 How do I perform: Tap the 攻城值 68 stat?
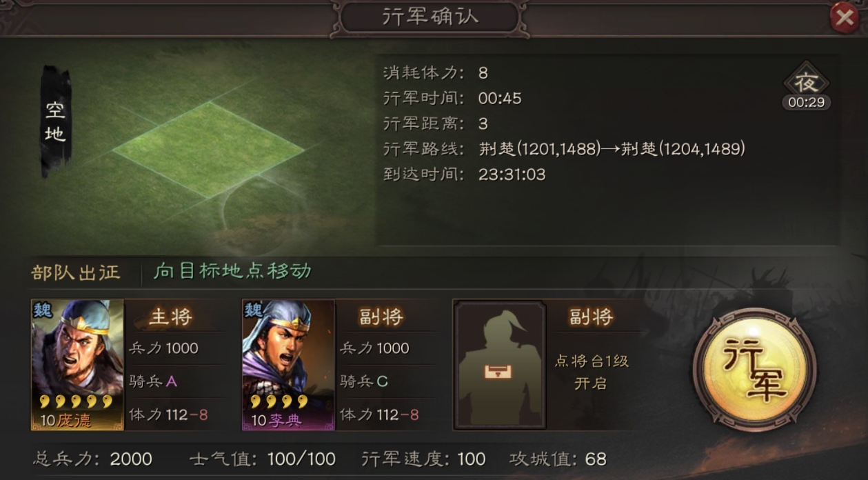(558, 459)
